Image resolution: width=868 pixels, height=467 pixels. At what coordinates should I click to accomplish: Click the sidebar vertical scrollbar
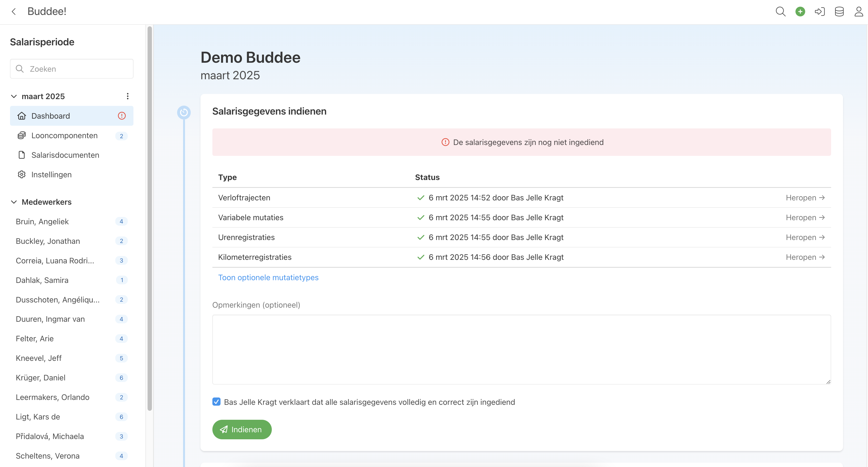click(150, 219)
